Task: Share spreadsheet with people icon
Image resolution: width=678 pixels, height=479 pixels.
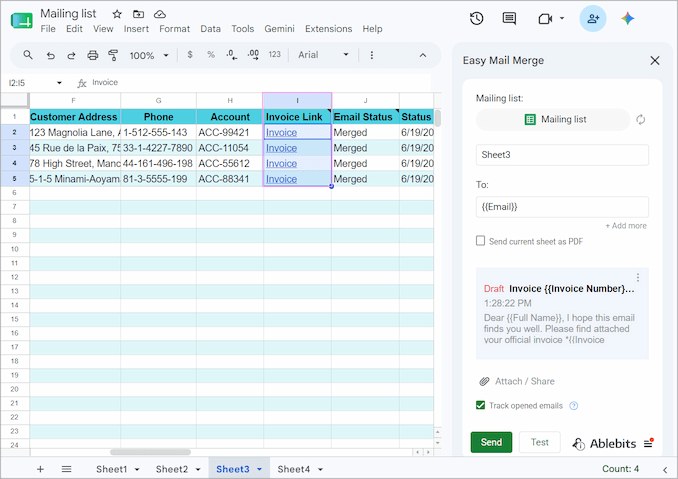Action: pos(593,19)
